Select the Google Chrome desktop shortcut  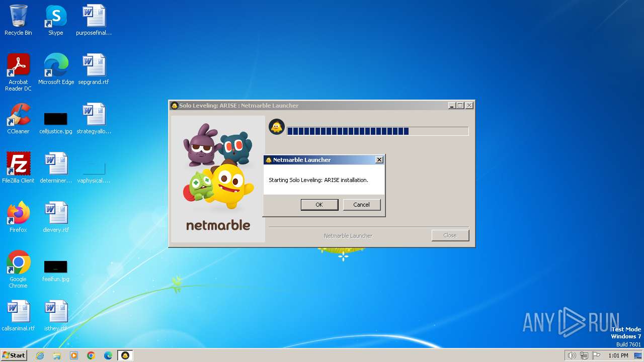click(x=18, y=269)
